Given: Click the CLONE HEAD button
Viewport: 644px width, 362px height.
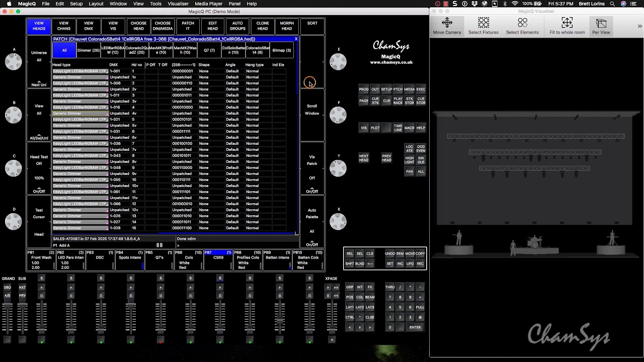Looking at the screenshot, I should coord(262,26).
